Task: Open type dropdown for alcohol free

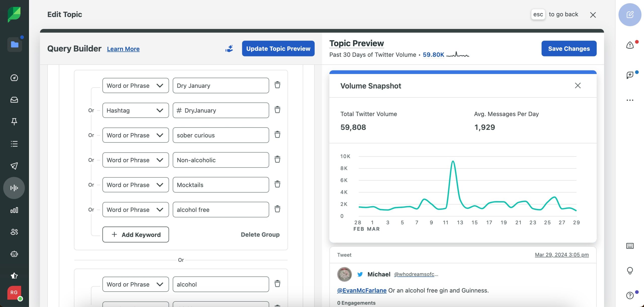Action: pyautogui.click(x=136, y=210)
